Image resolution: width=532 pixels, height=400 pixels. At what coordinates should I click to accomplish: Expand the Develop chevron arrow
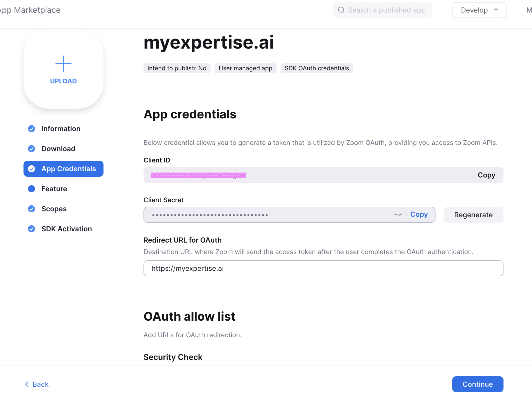coord(496,10)
